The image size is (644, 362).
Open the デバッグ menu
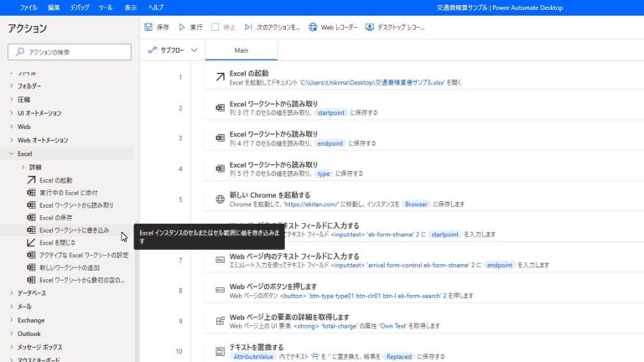coord(80,8)
